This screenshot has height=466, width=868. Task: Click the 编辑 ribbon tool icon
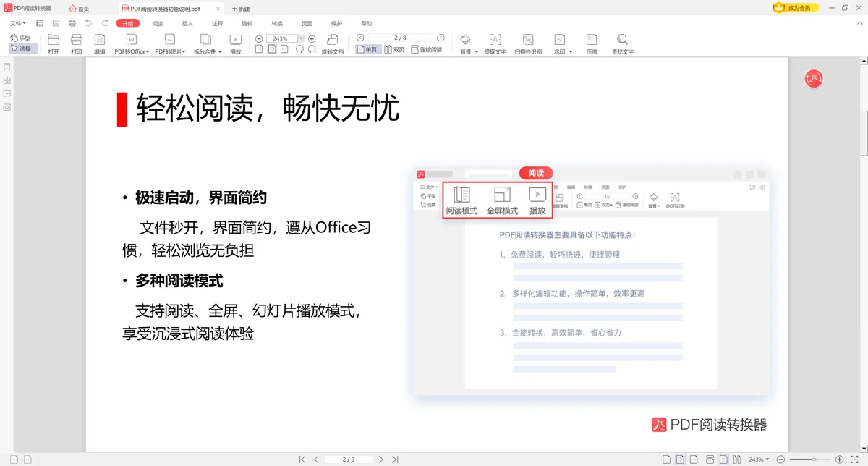coord(100,44)
